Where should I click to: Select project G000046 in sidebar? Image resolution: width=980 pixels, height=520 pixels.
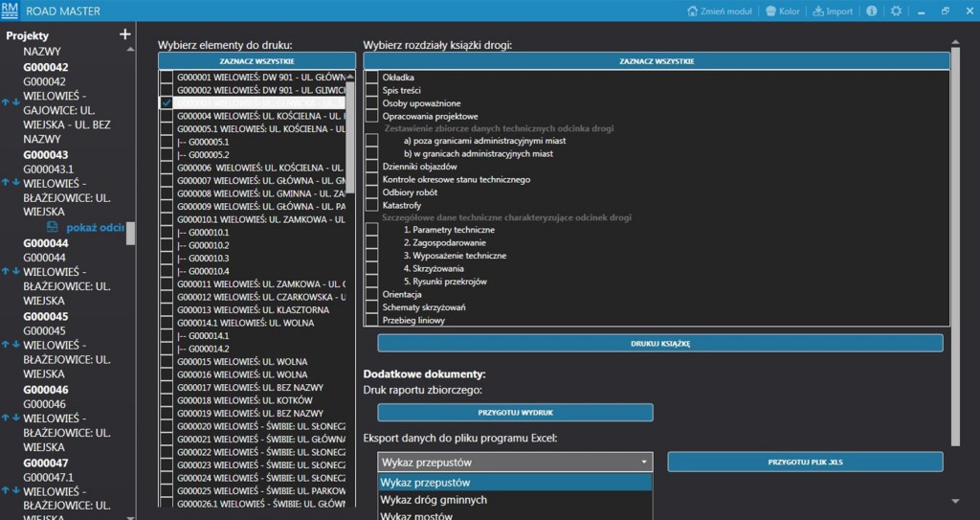tap(46, 390)
